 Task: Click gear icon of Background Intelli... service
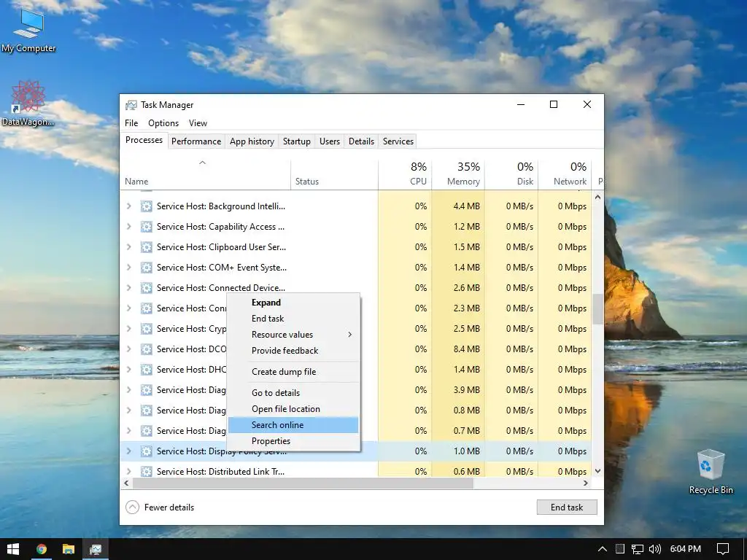(146, 206)
